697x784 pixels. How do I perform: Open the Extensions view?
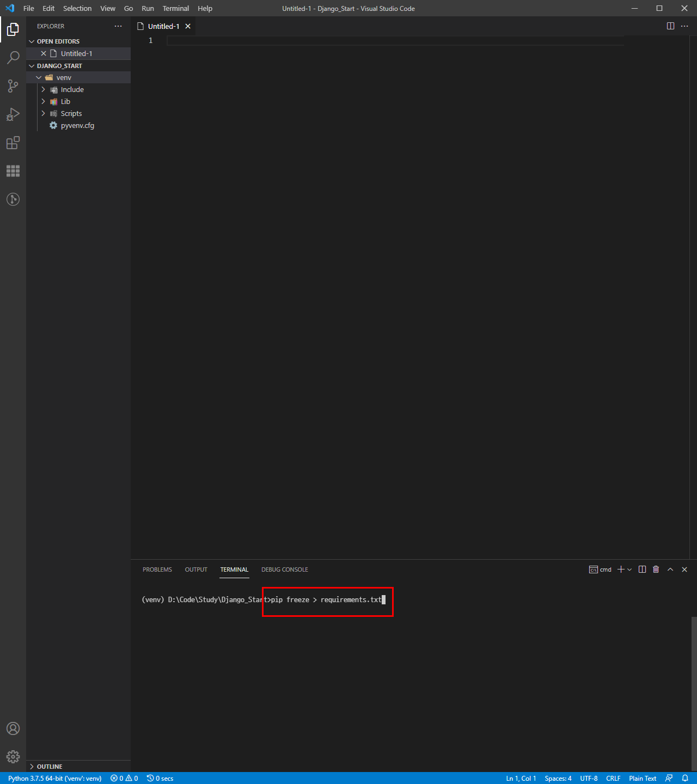click(13, 143)
